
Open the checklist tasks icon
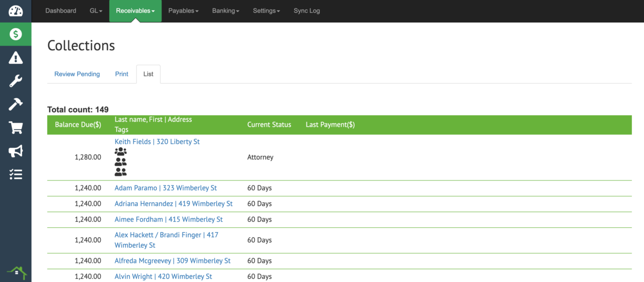[x=16, y=174]
